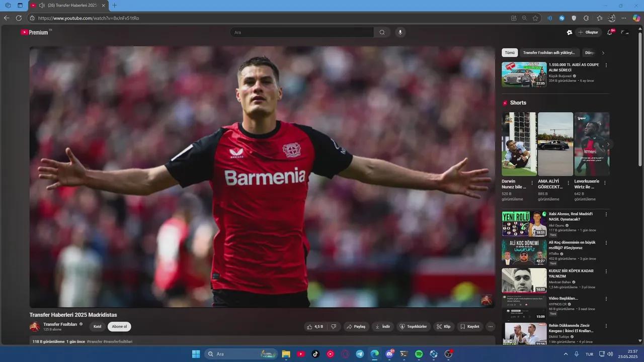644x362 pixels.
Task: Join channel with the Katıl button
Action: pyautogui.click(x=97, y=326)
